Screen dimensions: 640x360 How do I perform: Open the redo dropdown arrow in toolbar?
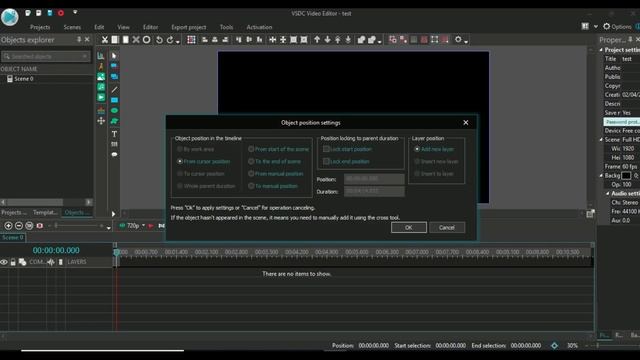click(178, 41)
